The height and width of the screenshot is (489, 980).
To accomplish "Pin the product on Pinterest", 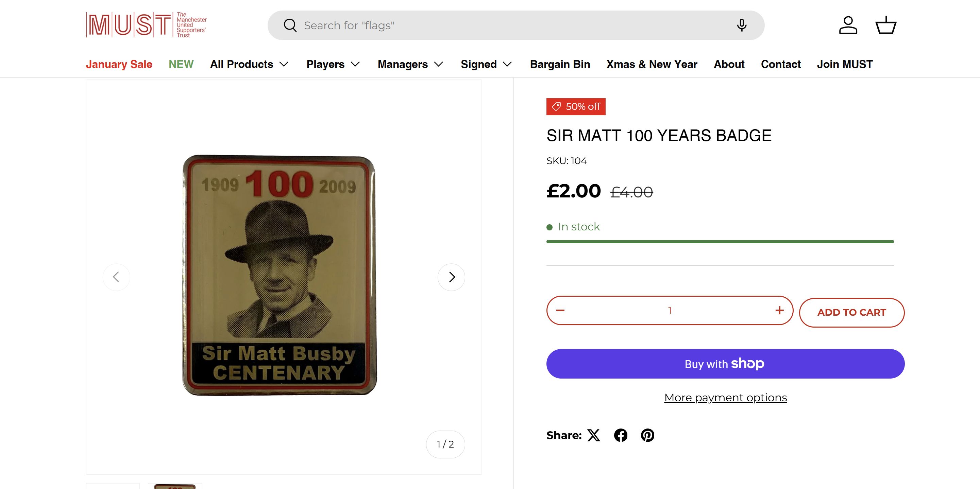I will [647, 435].
